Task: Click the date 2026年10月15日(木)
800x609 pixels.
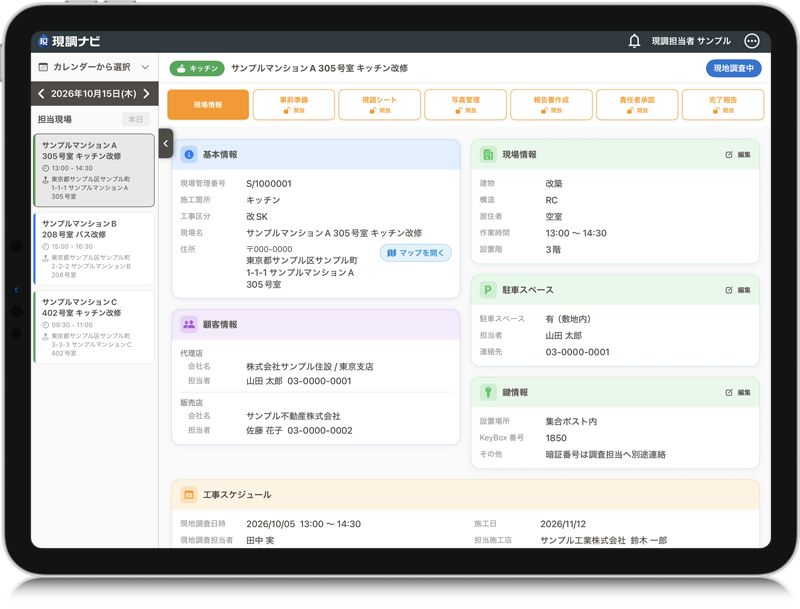Action: 94,94
